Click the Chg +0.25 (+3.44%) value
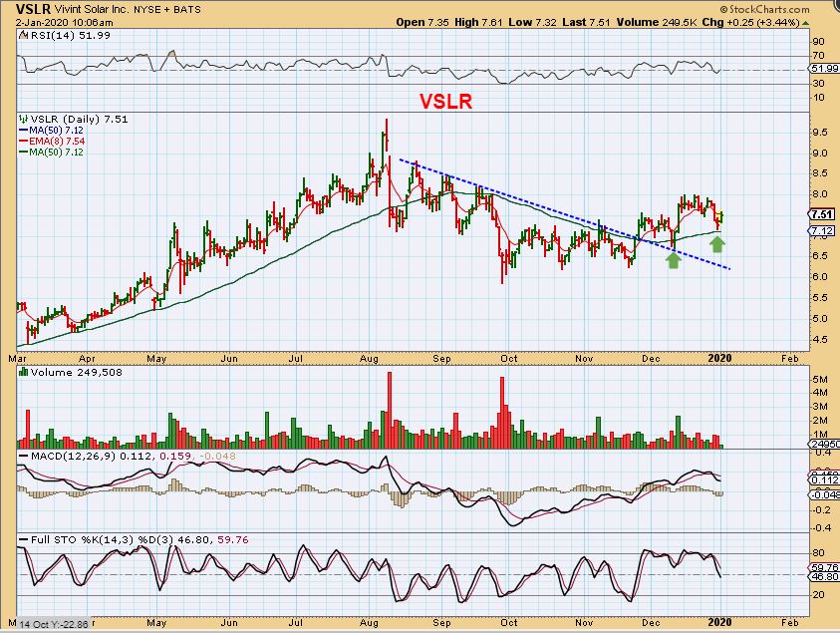The width and height of the screenshot is (840, 633). pos(751,23)
